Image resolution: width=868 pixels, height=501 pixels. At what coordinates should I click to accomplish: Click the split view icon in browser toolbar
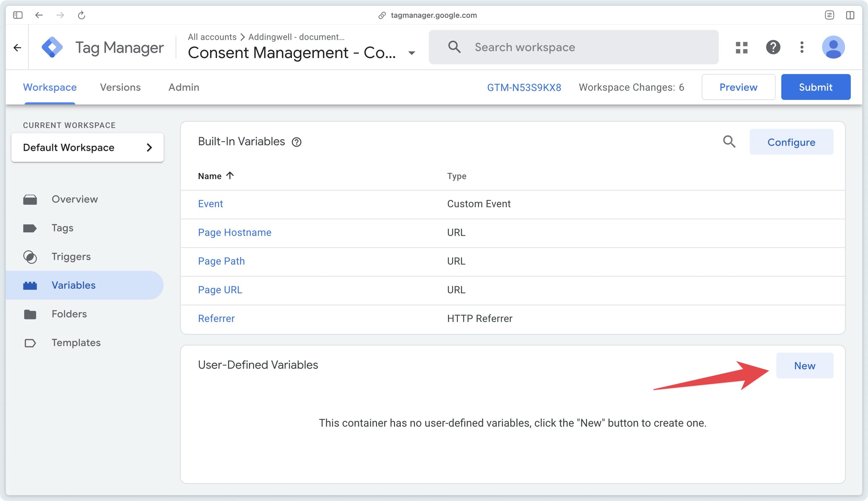point(850,15)
